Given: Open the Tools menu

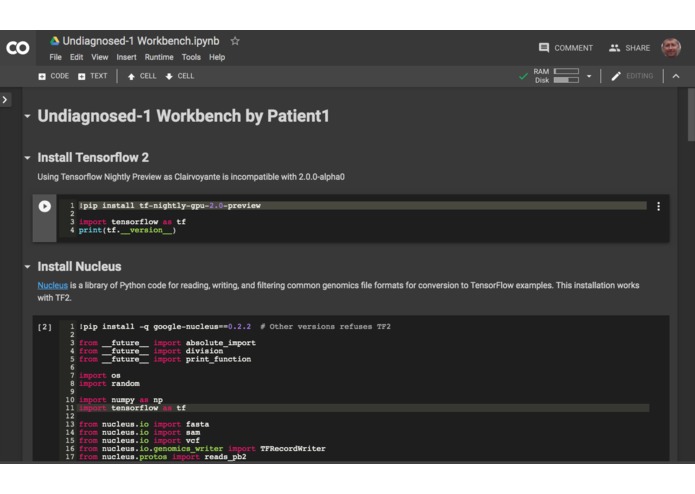Looking at the screenshot, I should click(x=191, y=57).
